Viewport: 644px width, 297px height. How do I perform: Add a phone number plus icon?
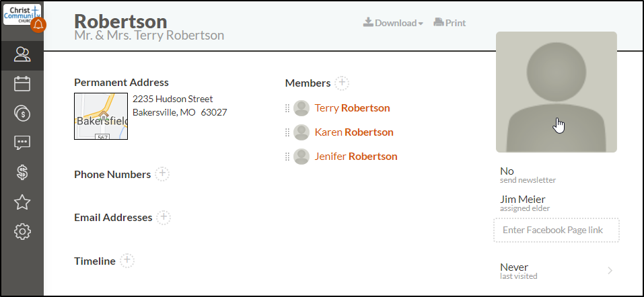[x=162, y=174]
